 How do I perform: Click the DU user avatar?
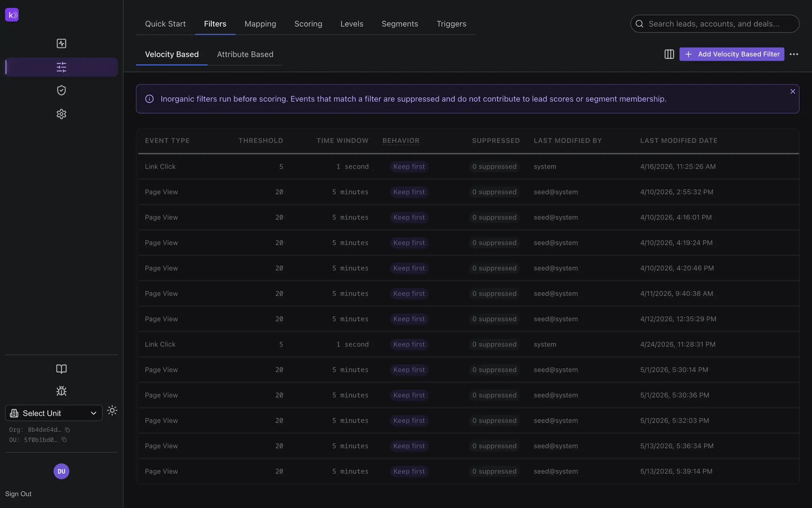point(61,471)
